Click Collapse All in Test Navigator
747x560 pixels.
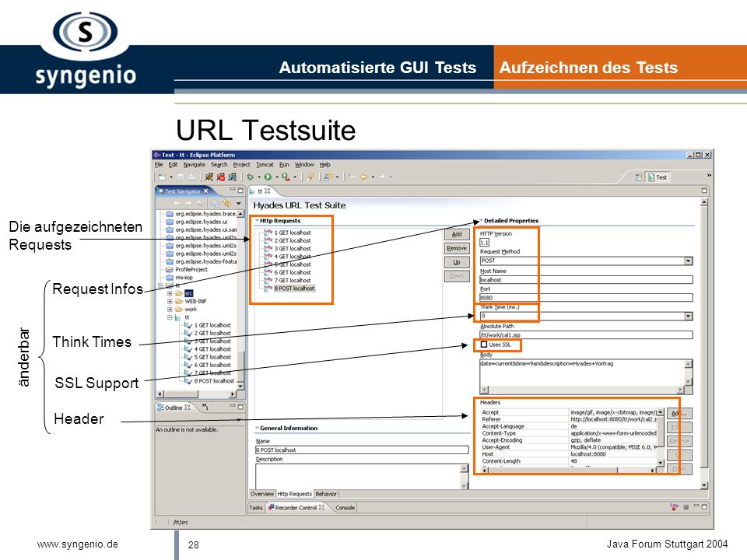(216, 203)
